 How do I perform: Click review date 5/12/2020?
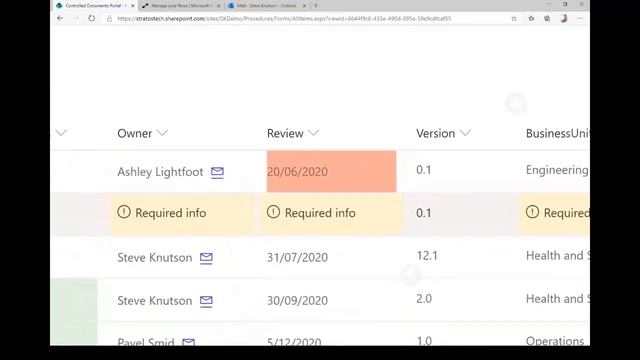tap(294, 342)
